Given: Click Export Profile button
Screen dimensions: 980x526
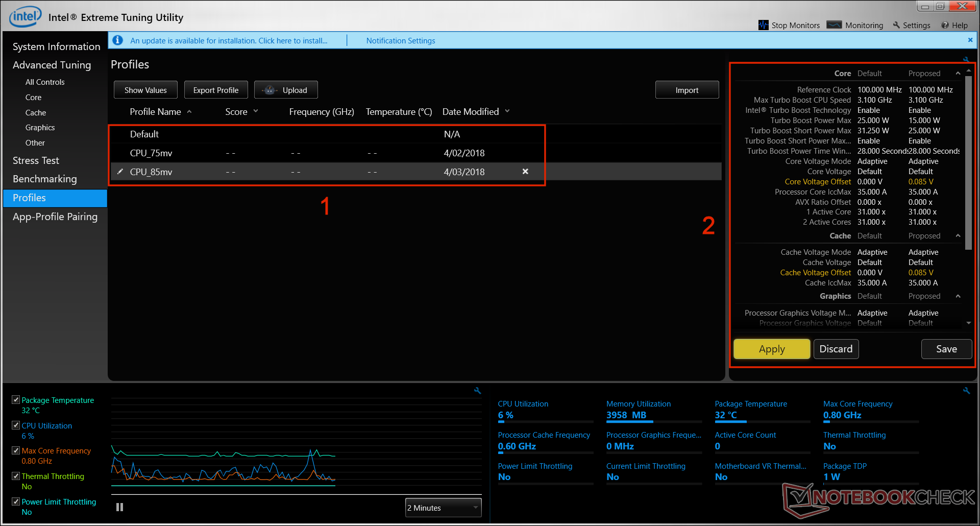Looking at the screenshot, I should [216, 90].
